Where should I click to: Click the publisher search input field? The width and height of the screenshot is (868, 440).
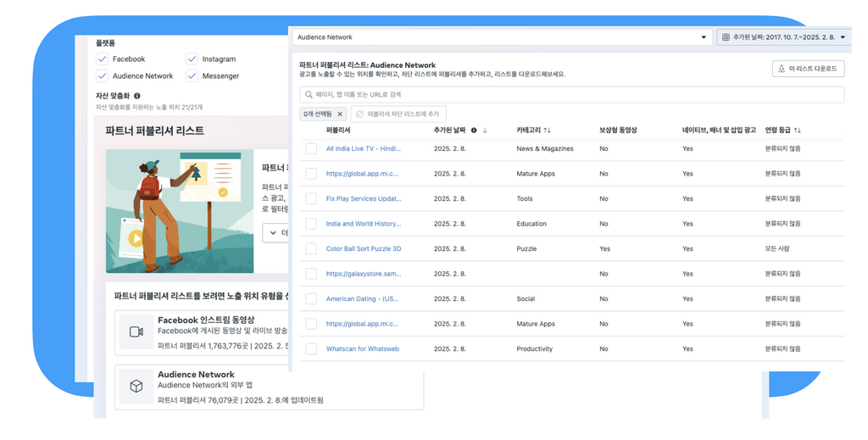[572, 95]
